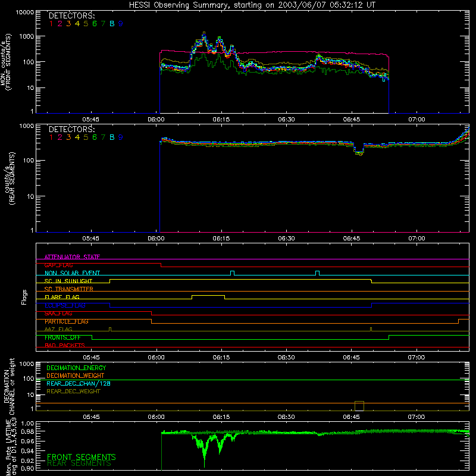The width and height of the screenshot is (476, 476).
Task: Click 06:15 tick under front segments plot
Action: pos(221,120)
